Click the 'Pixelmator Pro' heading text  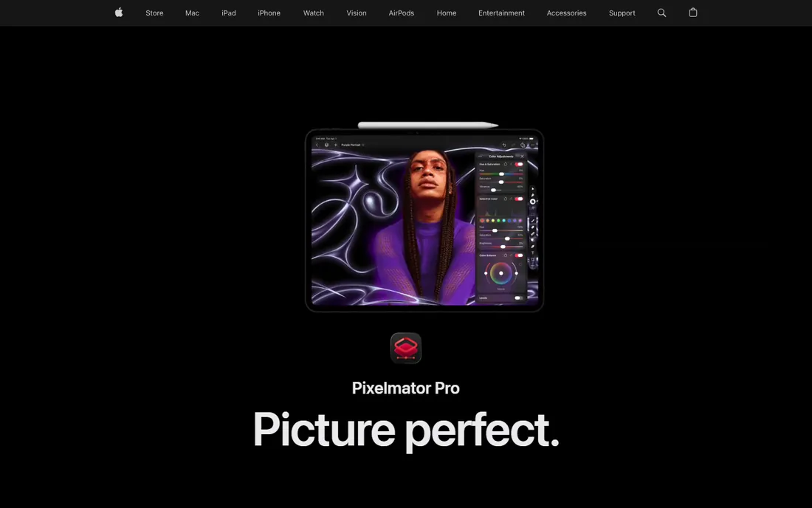coord(405,388)
